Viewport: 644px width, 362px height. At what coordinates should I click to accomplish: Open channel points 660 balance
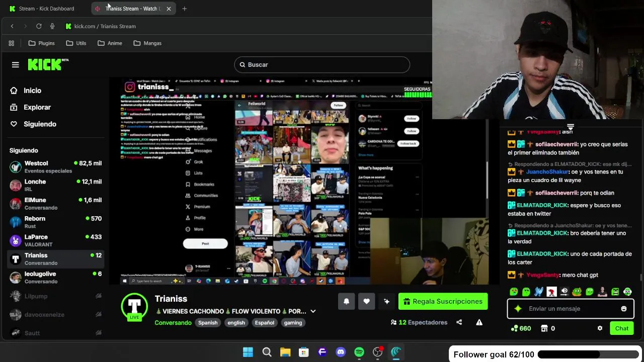(x=521, y=328)
